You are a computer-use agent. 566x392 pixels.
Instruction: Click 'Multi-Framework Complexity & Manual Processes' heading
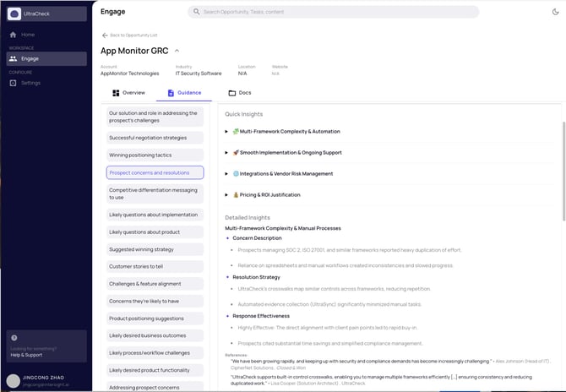coord(283,228)
